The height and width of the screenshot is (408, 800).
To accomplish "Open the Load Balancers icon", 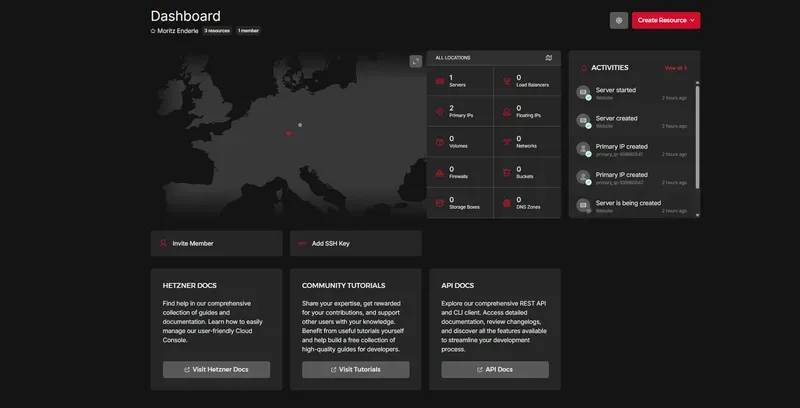I will 507,81.
